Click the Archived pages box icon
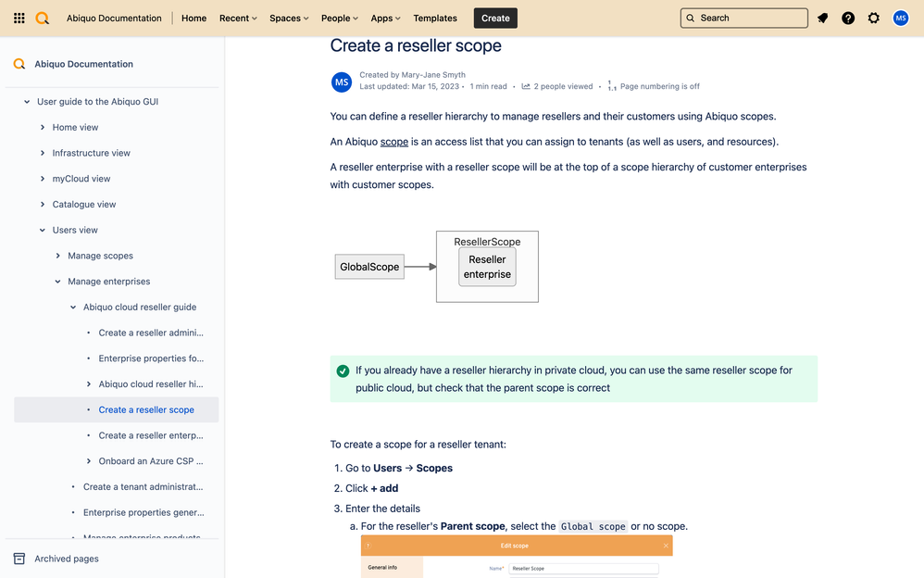Image resolution: width=924 pixels, height=578 pixels. (x=19, y=559)
